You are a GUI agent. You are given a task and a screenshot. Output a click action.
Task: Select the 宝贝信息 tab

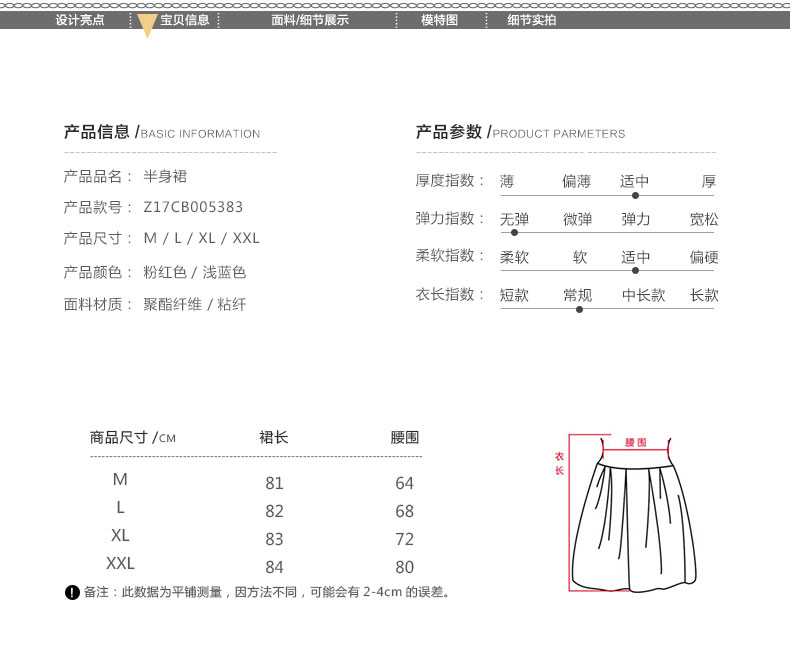(184, 20)
